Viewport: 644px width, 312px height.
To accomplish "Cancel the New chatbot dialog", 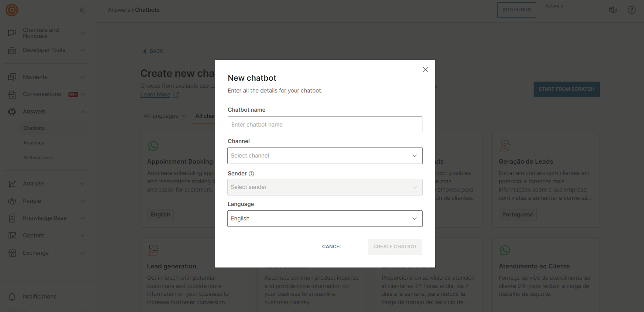I will (332, 247).
